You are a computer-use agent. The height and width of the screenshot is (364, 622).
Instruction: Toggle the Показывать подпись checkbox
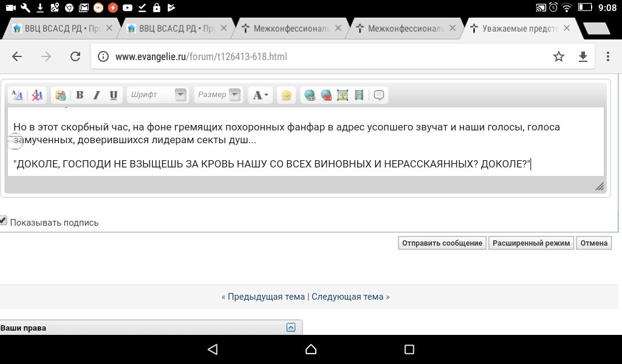click(3, 221)
